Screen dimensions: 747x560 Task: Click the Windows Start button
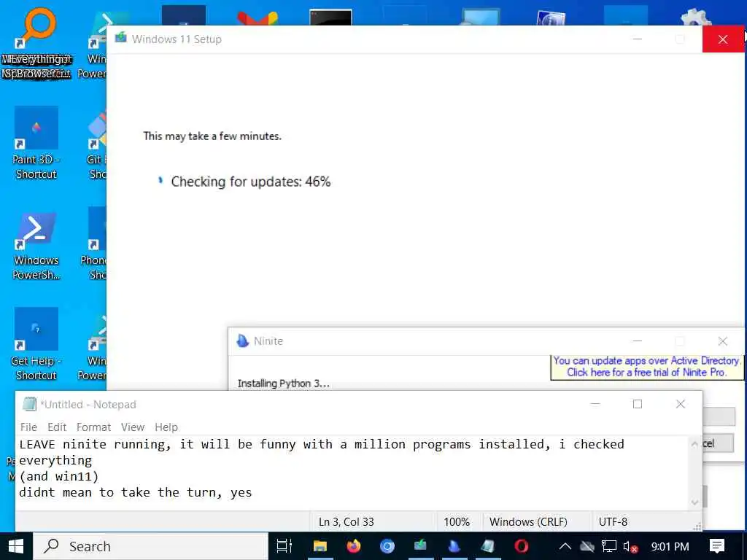tap(16, 546)
